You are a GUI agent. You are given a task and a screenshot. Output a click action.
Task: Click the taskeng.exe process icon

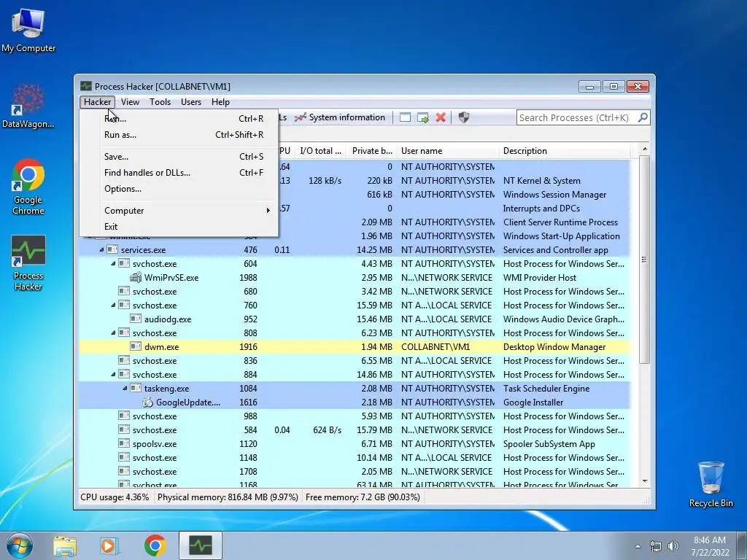136,388
